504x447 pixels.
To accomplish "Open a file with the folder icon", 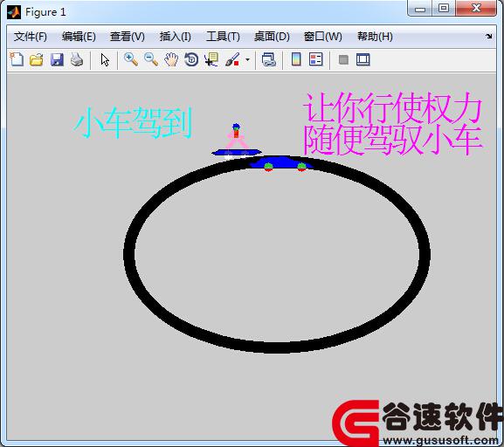I will [x=37, y=59].
